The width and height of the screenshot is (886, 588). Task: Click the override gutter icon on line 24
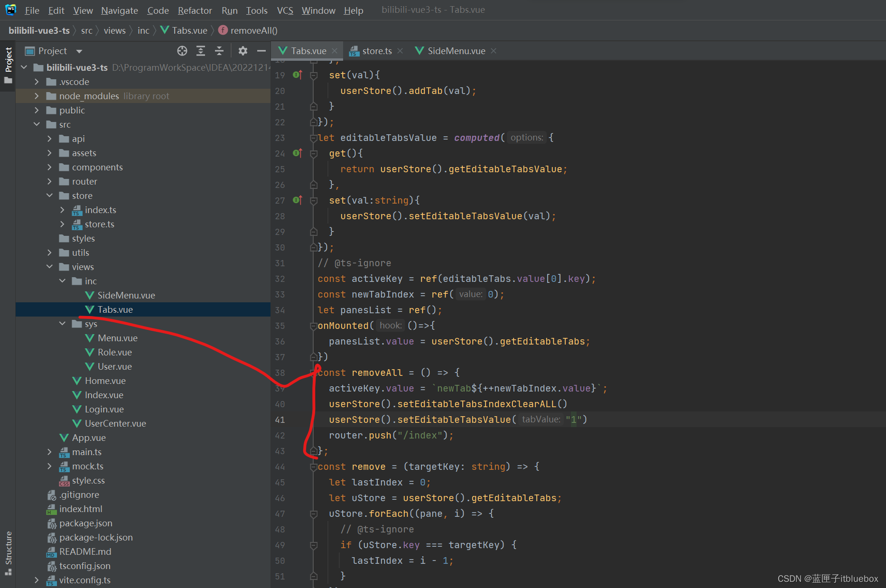coord(298,153)
